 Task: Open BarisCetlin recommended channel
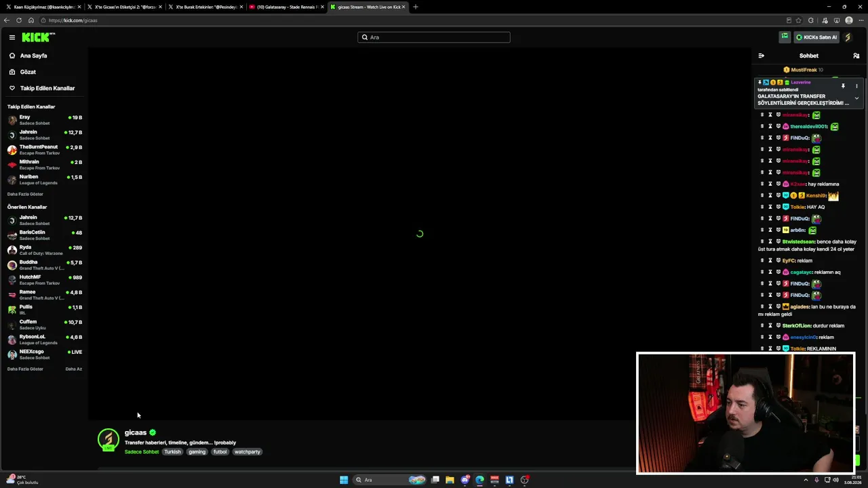(x=45, y=235)
